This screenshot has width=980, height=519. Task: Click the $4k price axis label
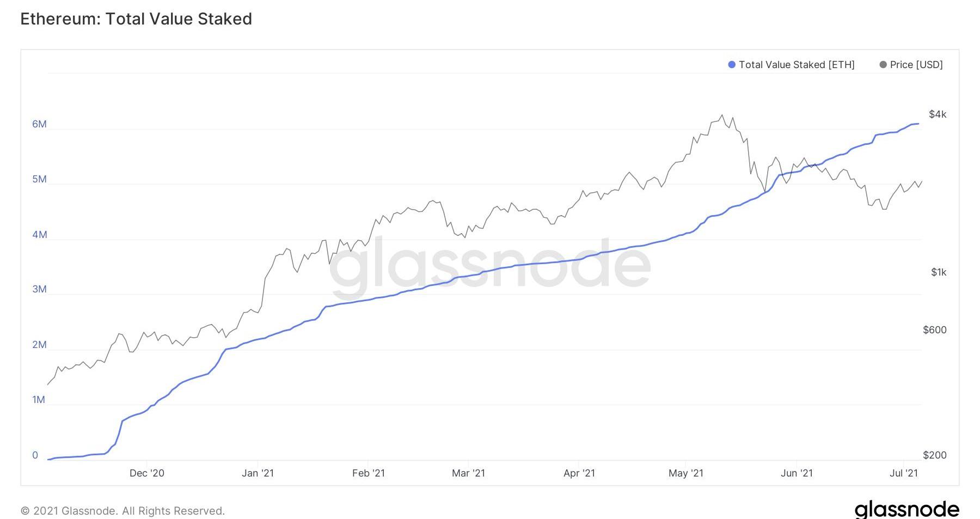938,114
